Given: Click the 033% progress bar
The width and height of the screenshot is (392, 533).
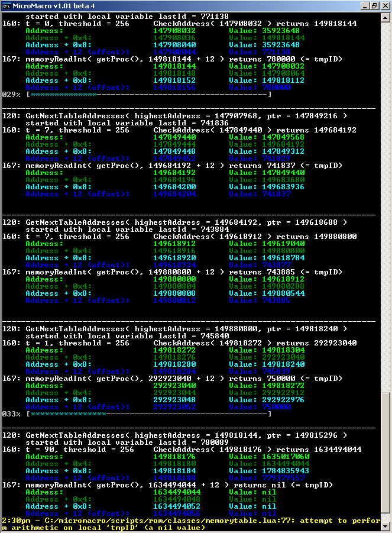Looking at the screenshot, I should (148, 414).
